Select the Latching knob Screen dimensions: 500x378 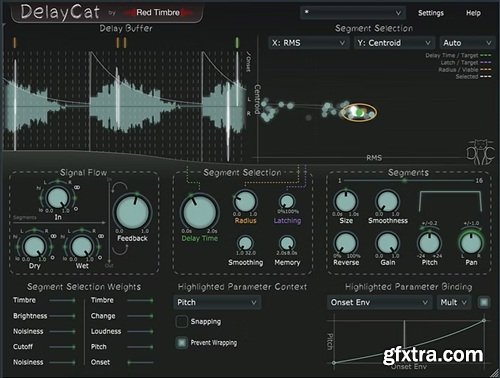[287, 202]
